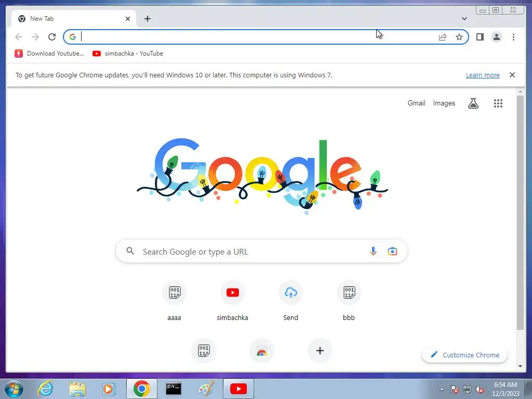Click the Google holiday lights doodle
The width and height of the screenshot is (532, 399).
(262, 176)
